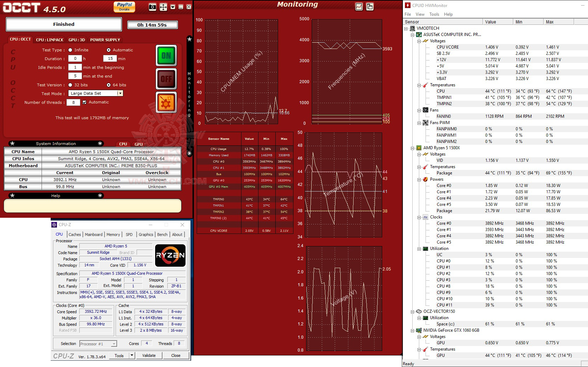
Task: Click the OCZ-VECTOR150 drive icon
Action: 419,311
